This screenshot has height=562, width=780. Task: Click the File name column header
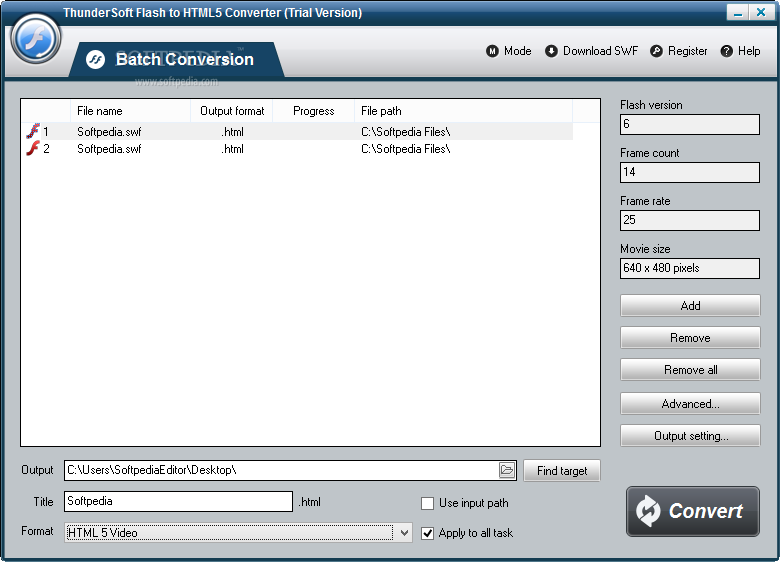point(130,111)
